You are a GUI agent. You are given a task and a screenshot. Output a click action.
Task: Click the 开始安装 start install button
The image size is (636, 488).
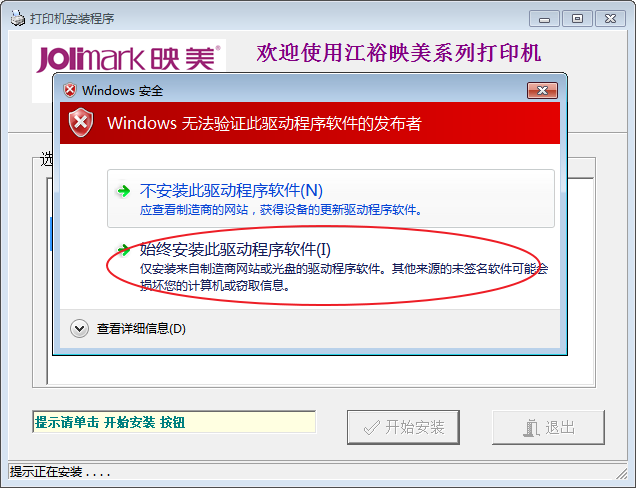coord(403,427)
